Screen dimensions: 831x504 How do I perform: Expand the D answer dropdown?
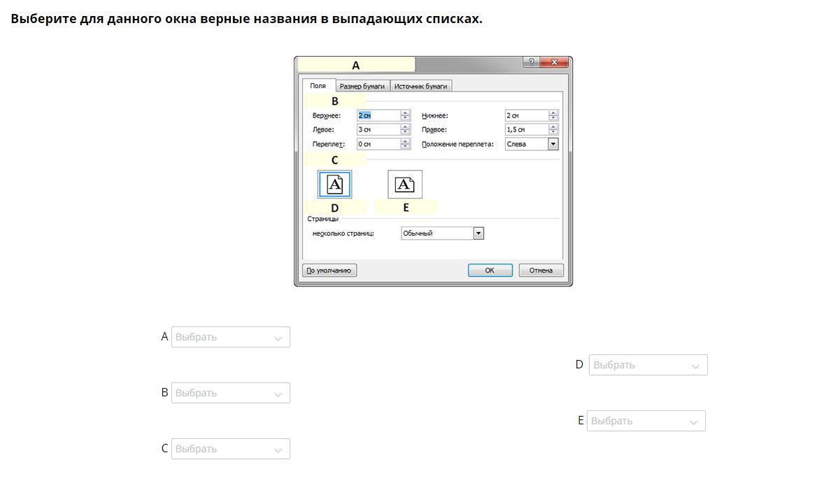pos(648,365)
